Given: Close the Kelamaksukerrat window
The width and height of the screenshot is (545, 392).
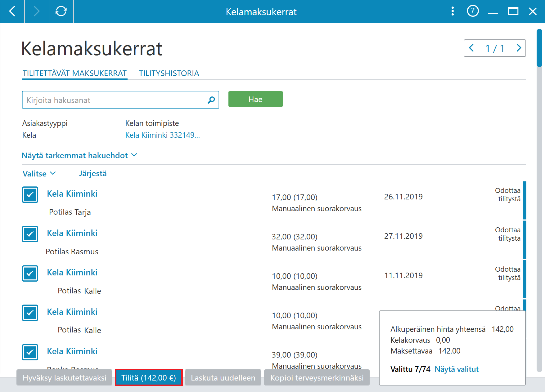Looking at the screenshot, I should click(x=533, y=11).
